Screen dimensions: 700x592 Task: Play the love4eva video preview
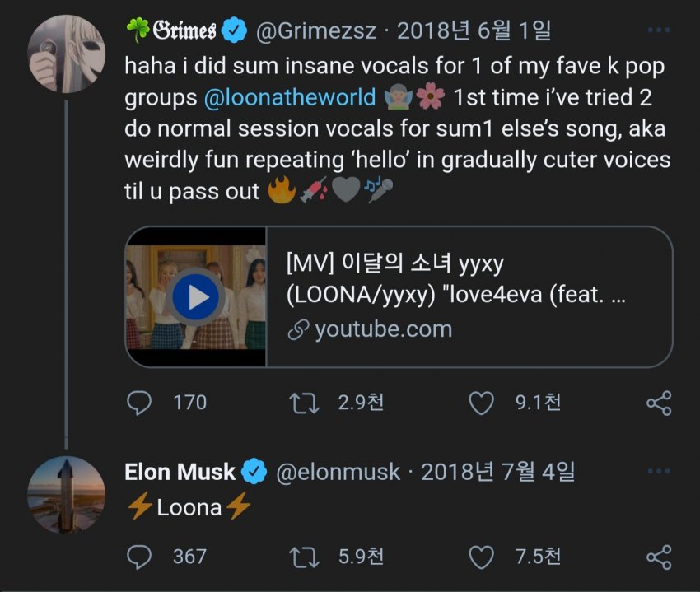(x=196, y=297)
